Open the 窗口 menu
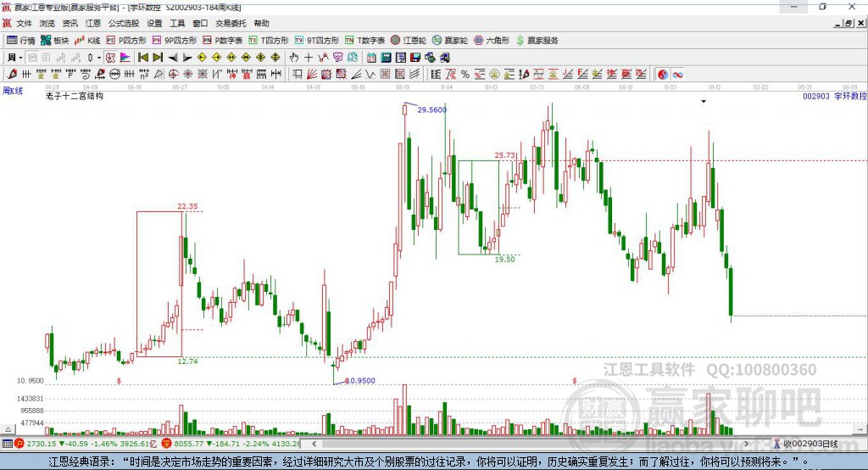868x470 pixels. 200,23
